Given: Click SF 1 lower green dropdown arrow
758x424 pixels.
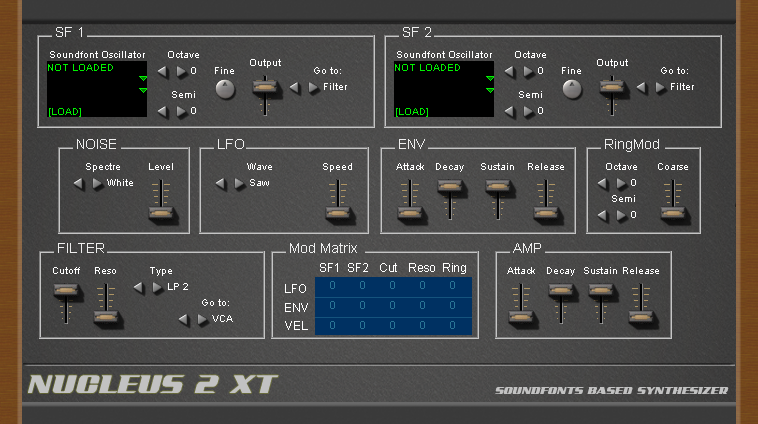Looking at the screenshot, I should pyautogui.click(x=143, y=90).
